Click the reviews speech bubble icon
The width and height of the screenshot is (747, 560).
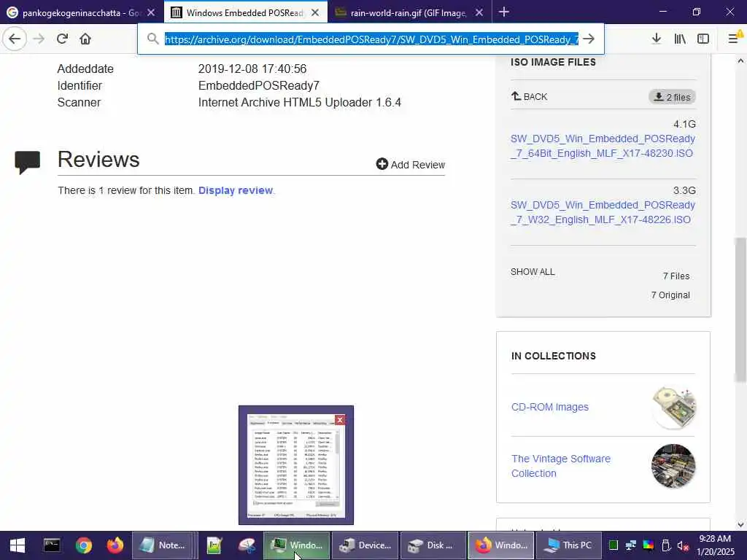[x=28, y=162]
